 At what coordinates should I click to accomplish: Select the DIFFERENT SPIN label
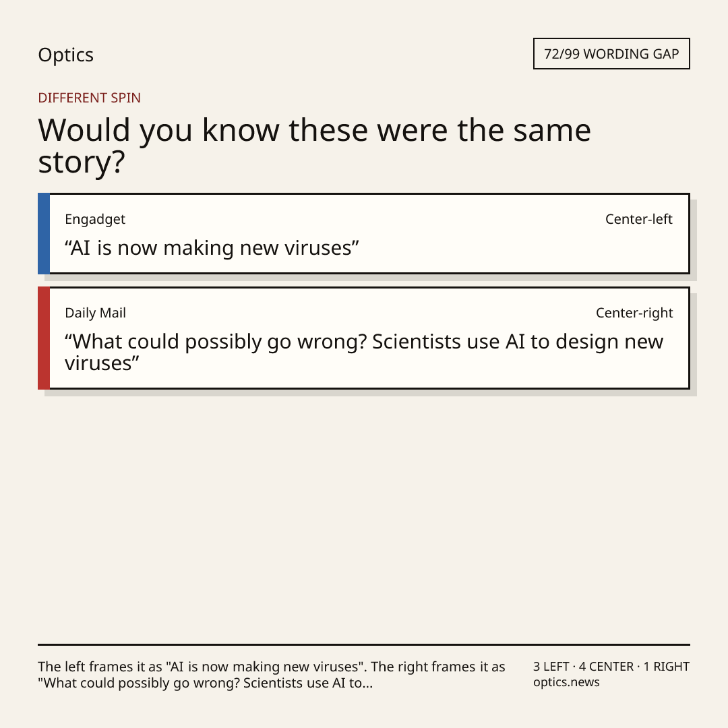click(x=89, y=98)
